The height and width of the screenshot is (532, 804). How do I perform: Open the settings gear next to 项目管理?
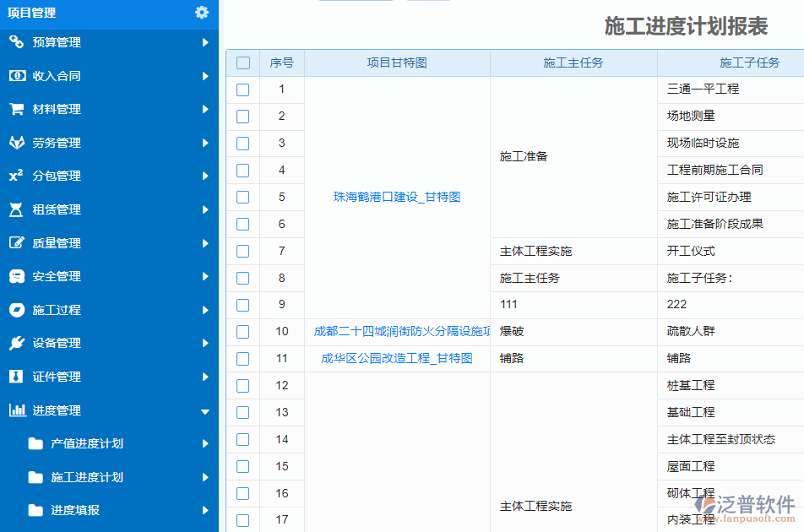201,14
